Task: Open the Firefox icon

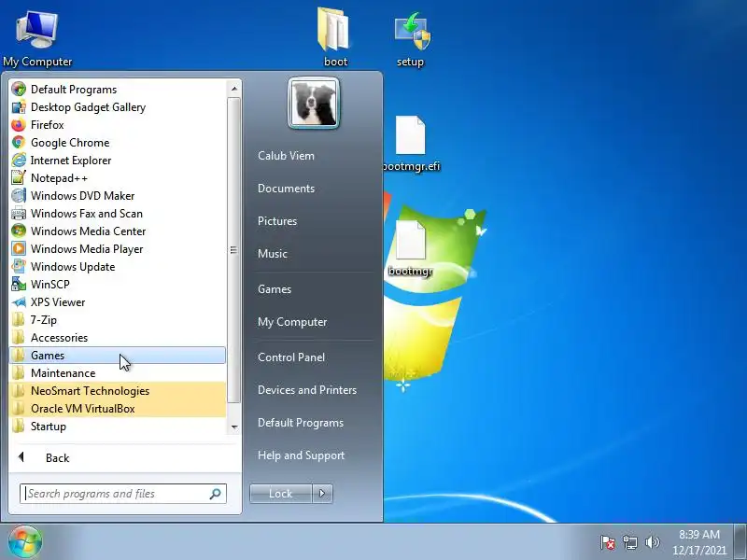Action: tap(19, 125)
